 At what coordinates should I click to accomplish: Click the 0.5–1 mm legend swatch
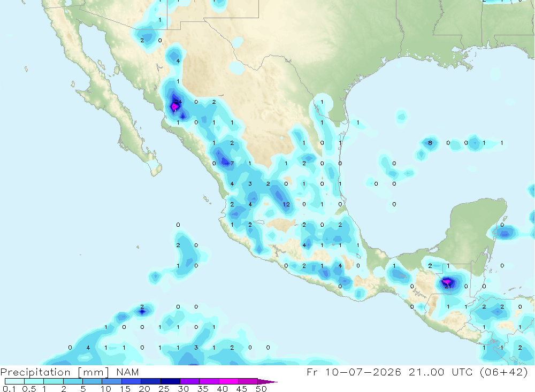pyautogui.click(x=34, y=381)
